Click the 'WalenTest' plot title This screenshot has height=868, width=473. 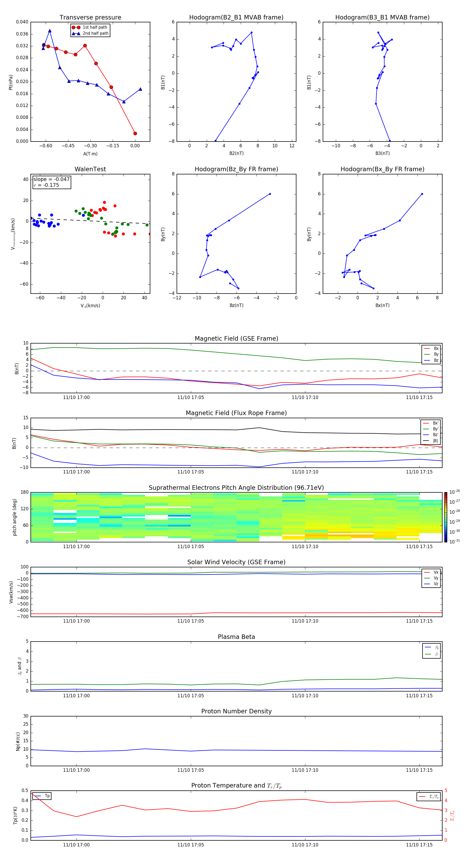[90, 169]
